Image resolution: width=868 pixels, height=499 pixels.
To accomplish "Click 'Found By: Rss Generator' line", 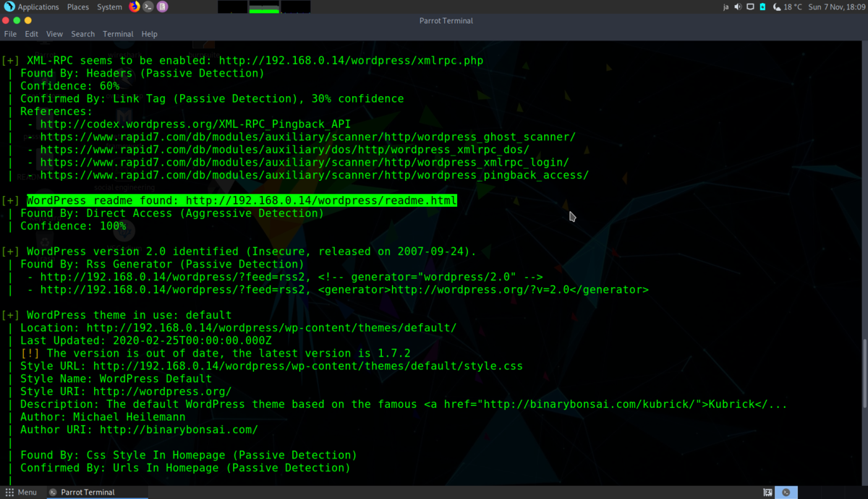I will point(162,264).
